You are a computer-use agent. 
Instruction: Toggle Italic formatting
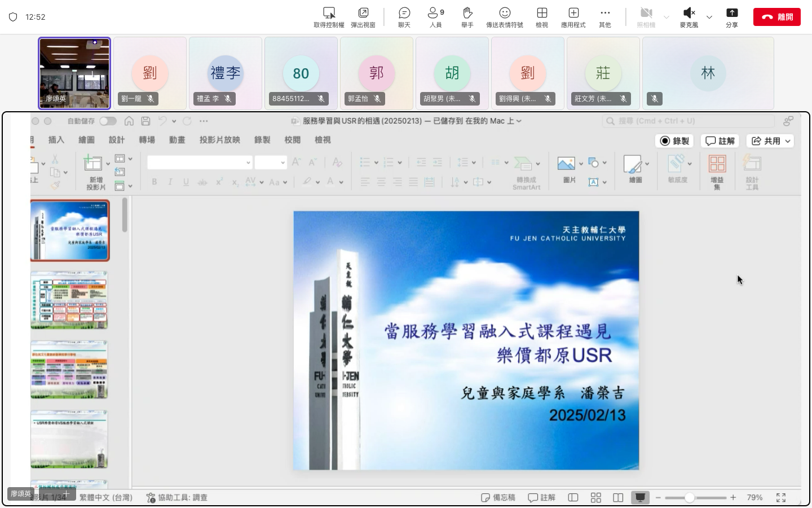click(x=170, y=182)
